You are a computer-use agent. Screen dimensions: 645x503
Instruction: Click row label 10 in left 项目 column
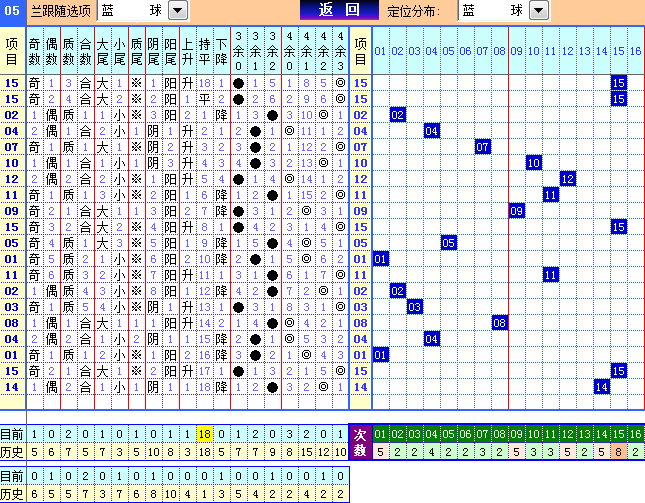[x=12, y=163]
